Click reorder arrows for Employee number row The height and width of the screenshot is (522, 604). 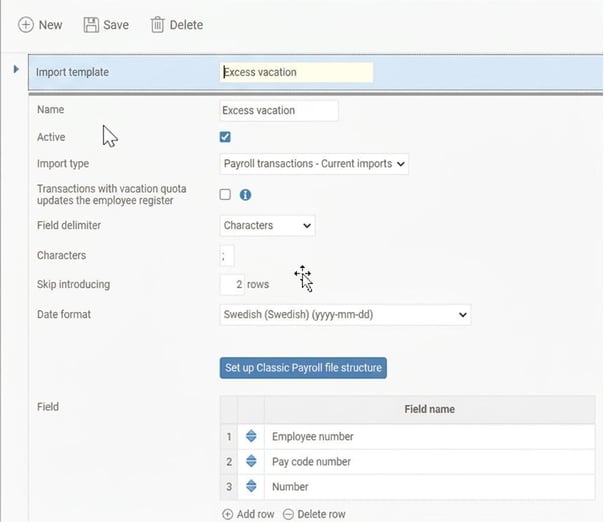[251, 436]
